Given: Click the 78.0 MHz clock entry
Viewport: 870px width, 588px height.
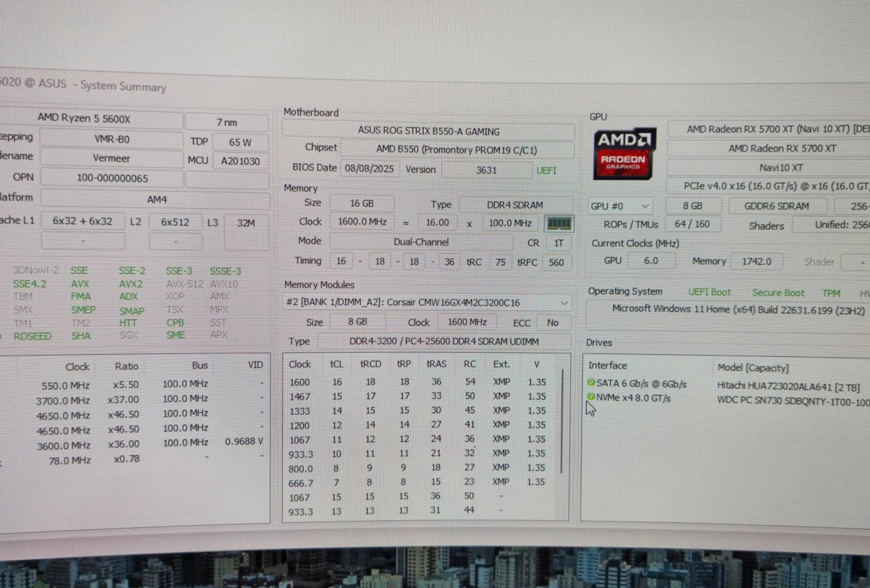Looking at the screenshot, I should tap(70, 460).
